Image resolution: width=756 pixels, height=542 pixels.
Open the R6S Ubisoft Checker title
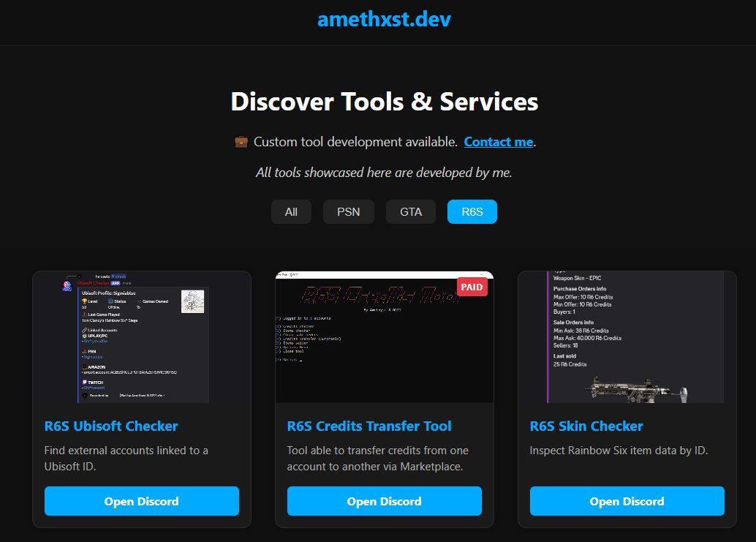click(x=111, y=426)
